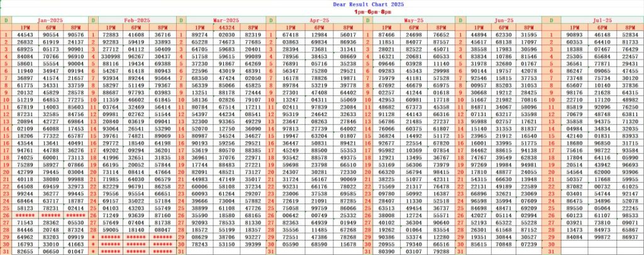Click the 'Dear Result Chart 2025' title
Viewport: 644px width, 255px height.
[369, 4]
